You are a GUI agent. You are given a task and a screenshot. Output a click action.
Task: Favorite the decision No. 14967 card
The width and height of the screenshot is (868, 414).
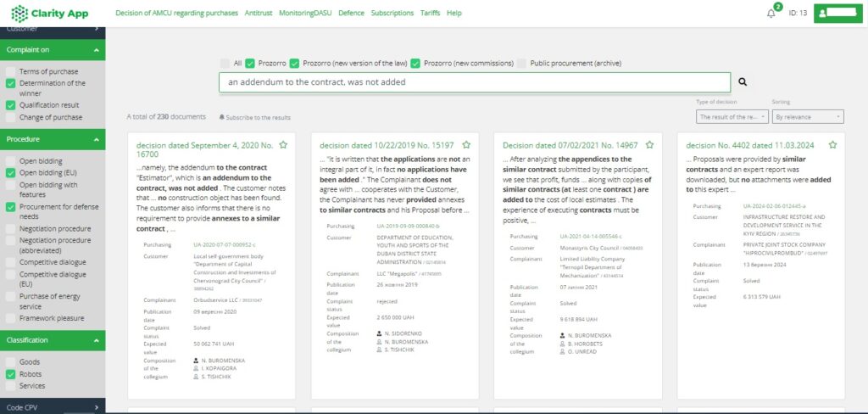pyautogui.click(x=650, y=145)
